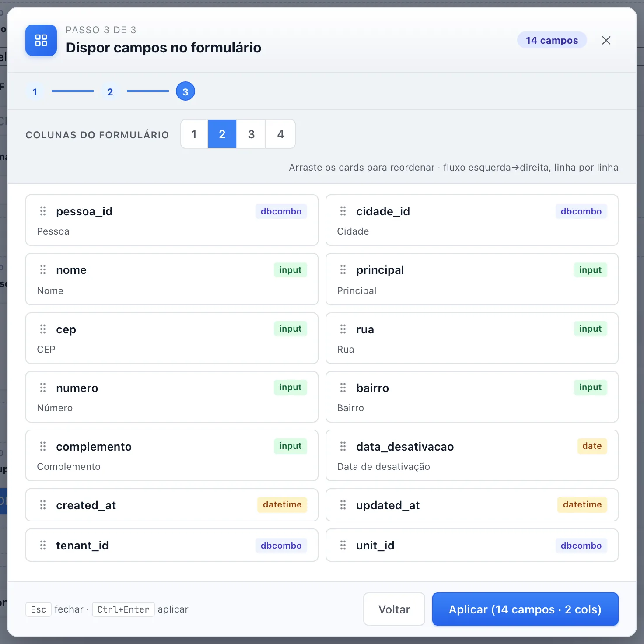
Task: Click the drag handle of the cep card
Action: 43,329
